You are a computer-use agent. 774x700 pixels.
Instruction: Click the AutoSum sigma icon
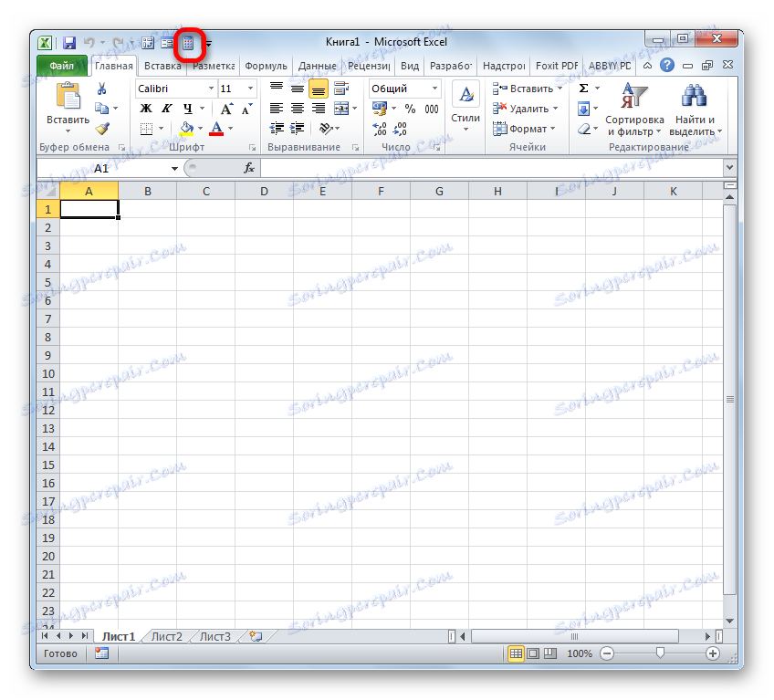coord(583,89)
